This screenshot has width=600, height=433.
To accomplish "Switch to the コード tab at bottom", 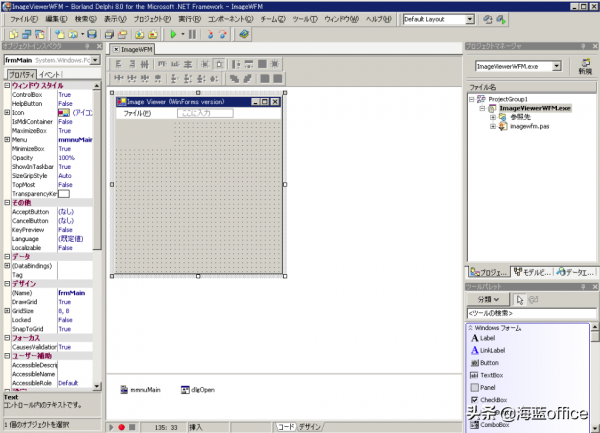I will pyautogui.click(x=285, y=427).
